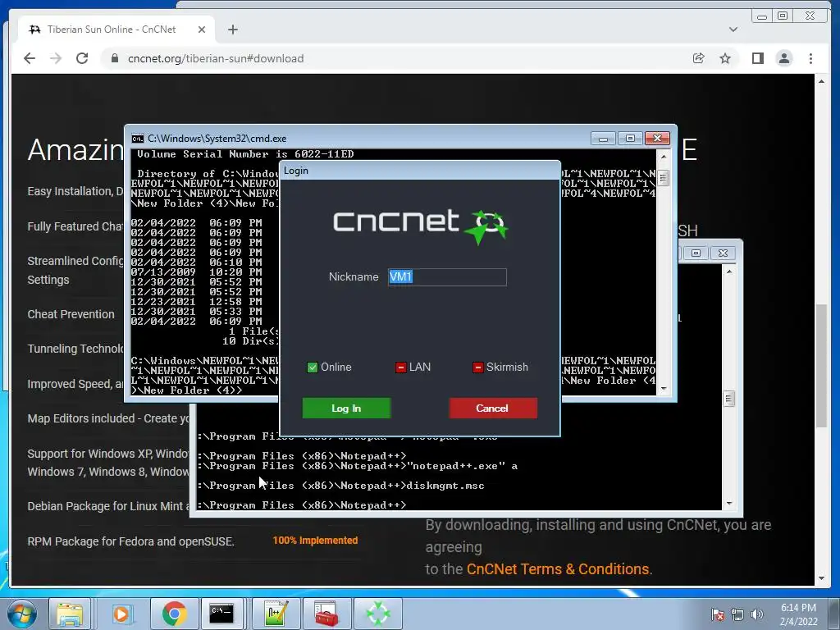The image size is (840, 630).
Task: Open red toolbox taskbar icon
Action: point(326,614)
